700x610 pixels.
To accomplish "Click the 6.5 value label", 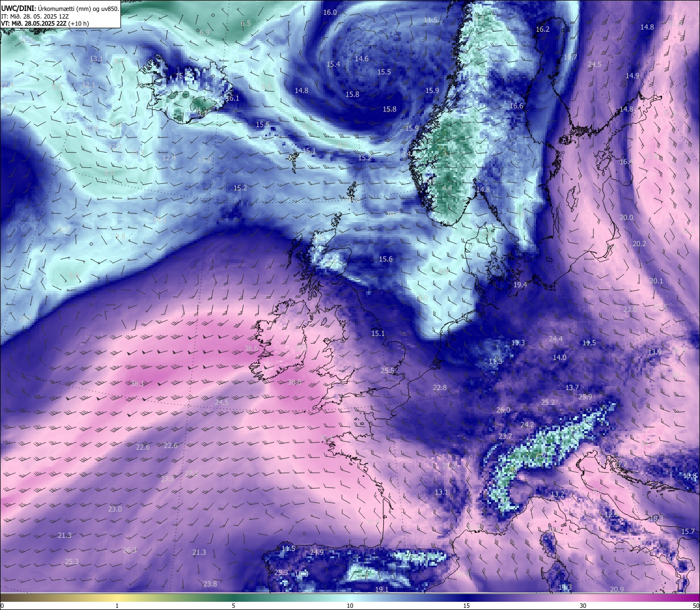I will pos(246,23).
